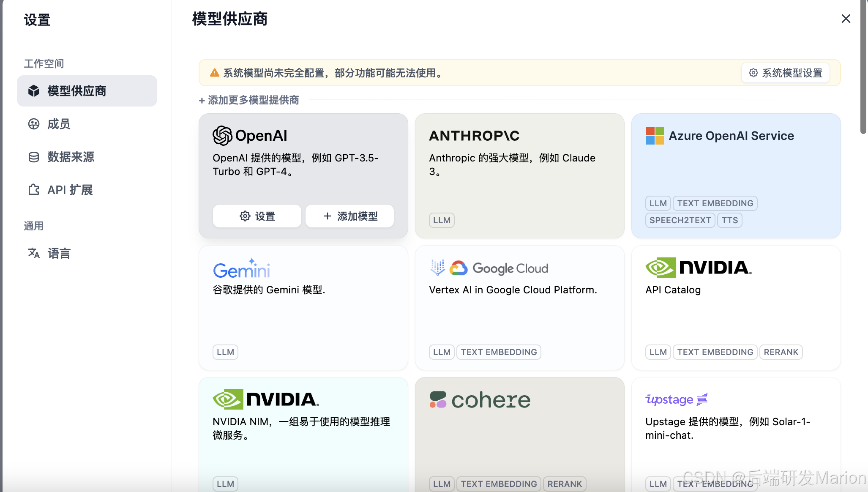The width and height of the screenshot is (868, 492).
Task: Click the upstage logo
Action: click(676, 399)
